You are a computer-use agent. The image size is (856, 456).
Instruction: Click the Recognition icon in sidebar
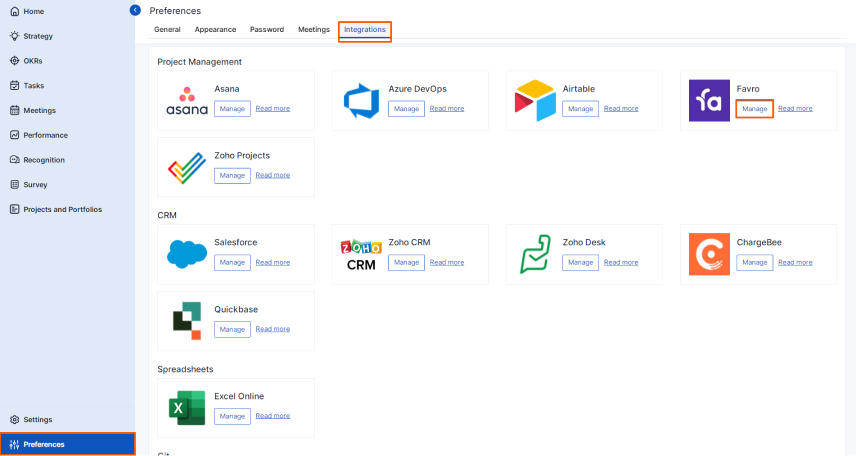coord(15,159)
